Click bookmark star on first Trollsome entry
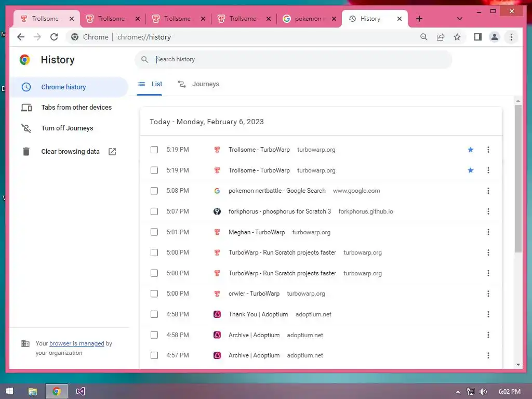 tap(470, 150)
